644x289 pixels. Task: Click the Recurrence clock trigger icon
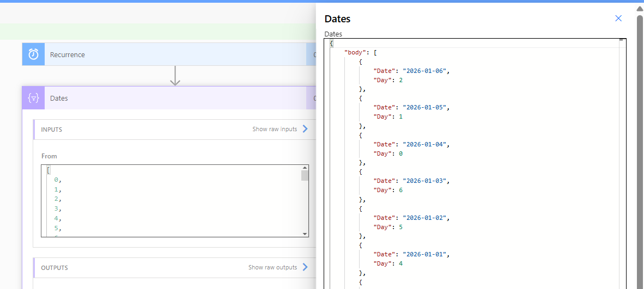(33, 54)
